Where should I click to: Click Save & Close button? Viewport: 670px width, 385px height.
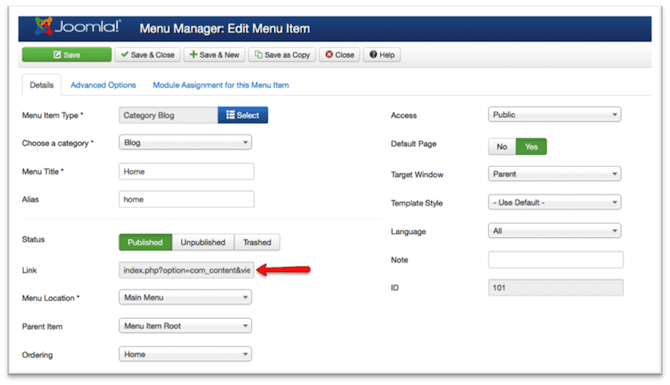click(x=147, y=55)
